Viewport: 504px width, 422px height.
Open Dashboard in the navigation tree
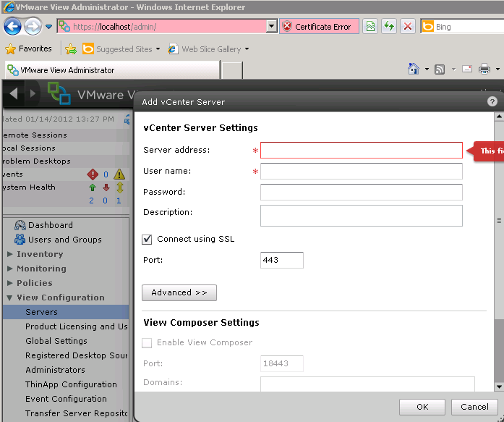pyautogui.click(x=44, y=225)
